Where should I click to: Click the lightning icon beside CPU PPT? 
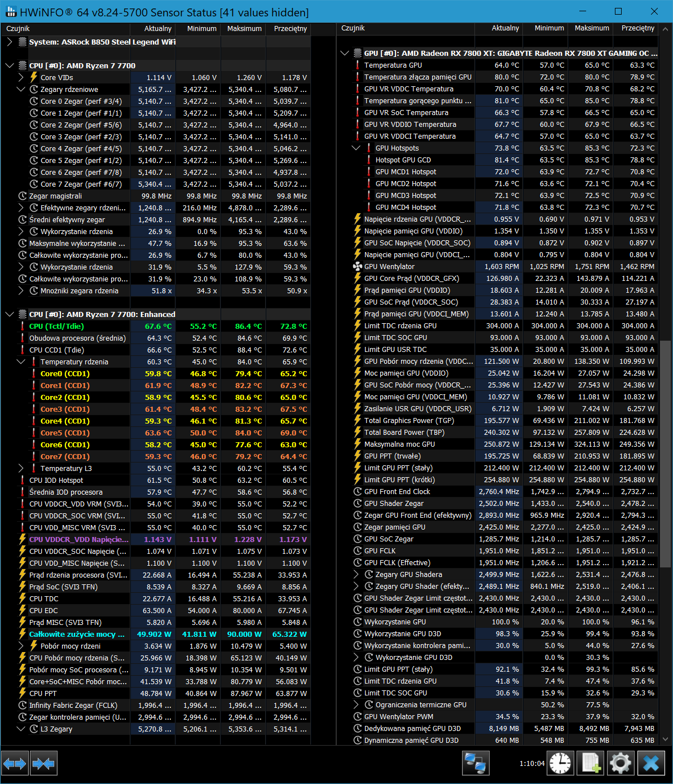click(x=23, y=693)
